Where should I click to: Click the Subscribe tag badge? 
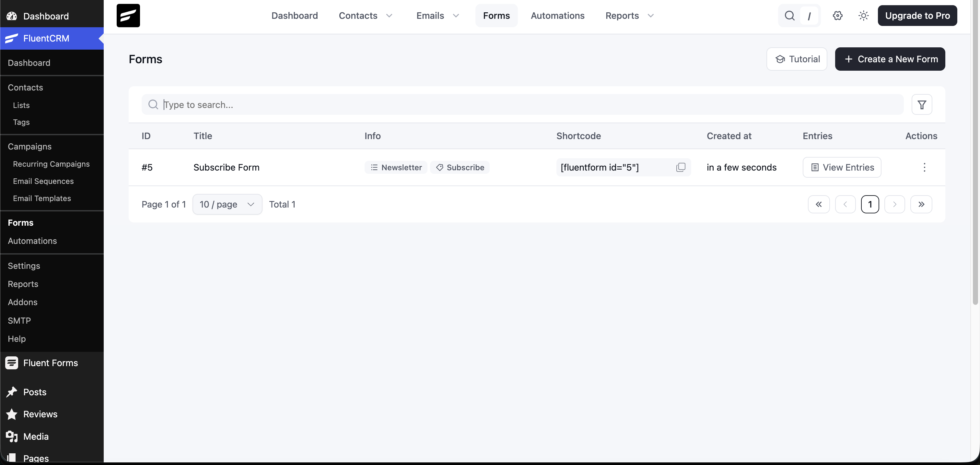pos(460,167)
